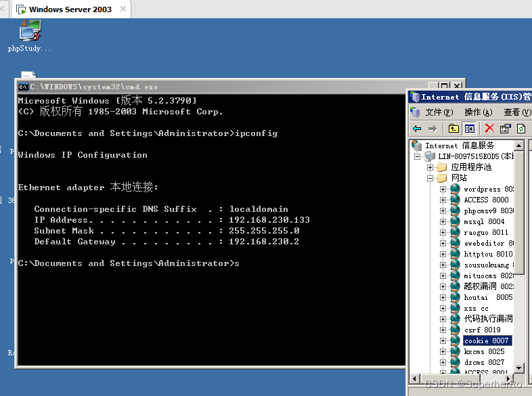Image resolution: width=532 pixels, height=396 pixels.
Task: Click the IIS tree scroll-up arrow
Action: tap(518, 146)
